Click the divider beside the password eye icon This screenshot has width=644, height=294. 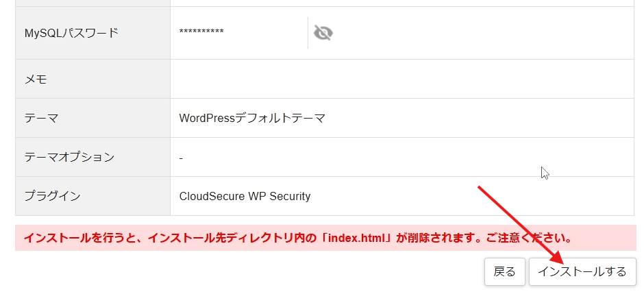[x=308, y=32]
